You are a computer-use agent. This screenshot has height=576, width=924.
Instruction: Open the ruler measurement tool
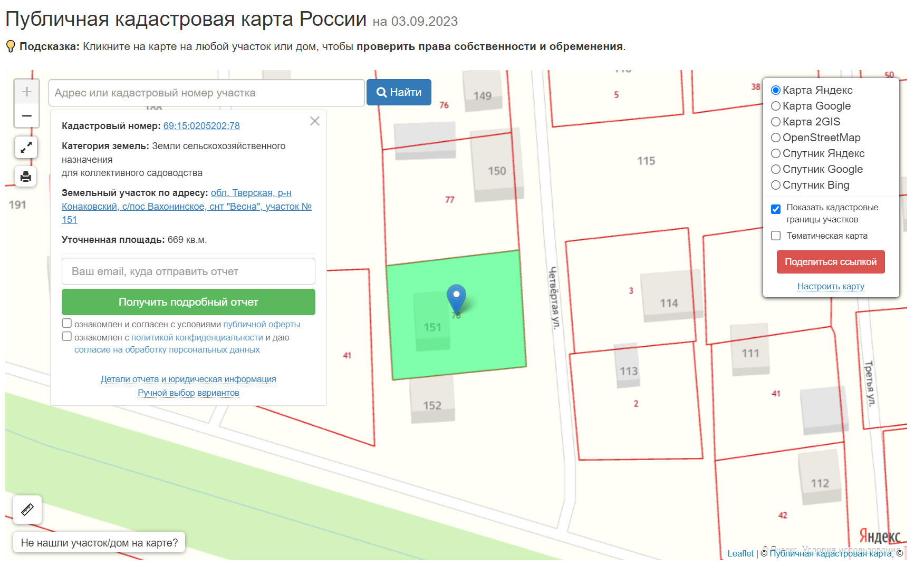pyautogui.click(x=27, y=510)
